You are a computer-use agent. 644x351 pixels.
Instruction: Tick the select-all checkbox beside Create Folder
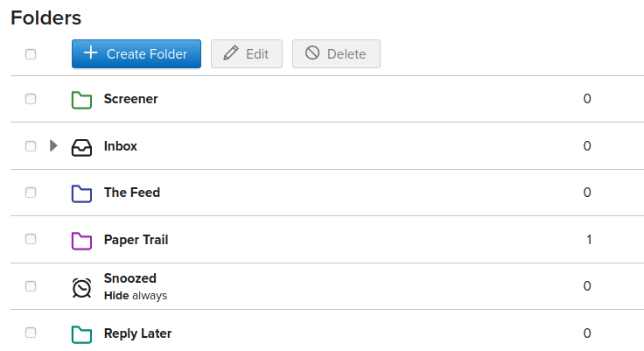[x=31, y=54]
